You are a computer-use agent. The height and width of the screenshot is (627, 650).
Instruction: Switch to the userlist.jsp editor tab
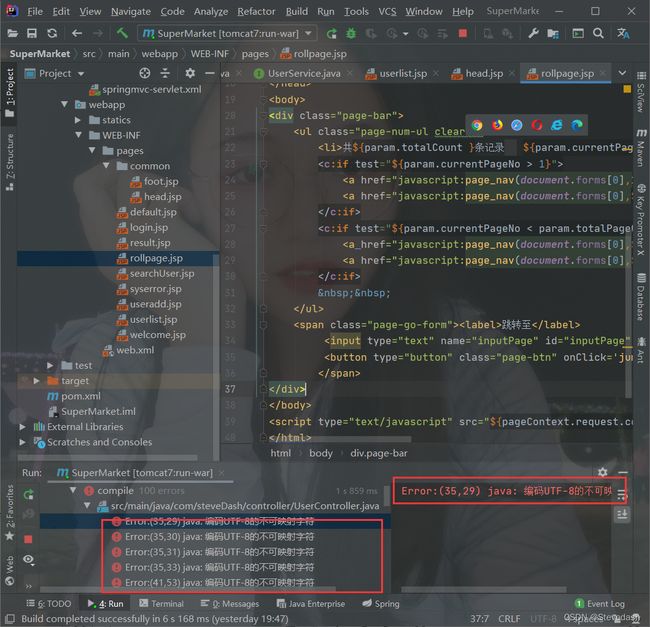(x=402, y=73)
